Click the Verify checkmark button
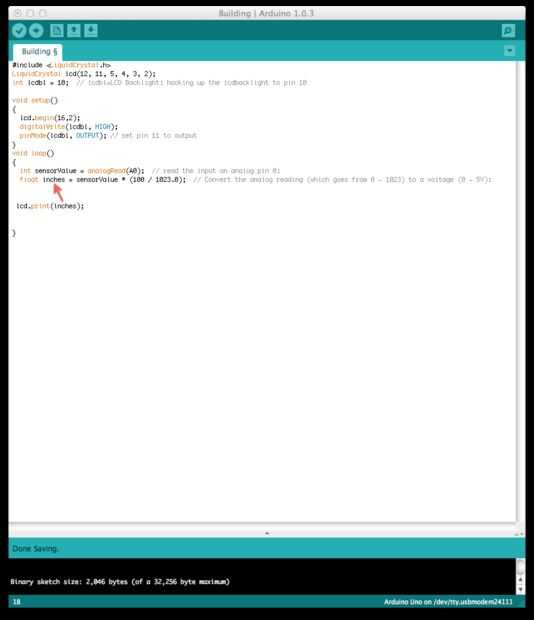Image resolution: width=534 pixels, height=620 pixels. click(19, 30)
